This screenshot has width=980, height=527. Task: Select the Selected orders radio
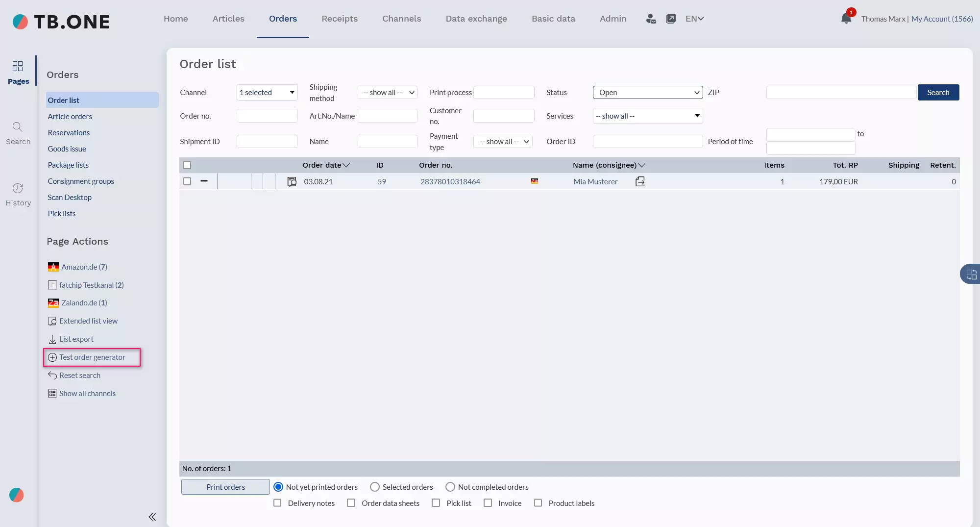(375, 487)
